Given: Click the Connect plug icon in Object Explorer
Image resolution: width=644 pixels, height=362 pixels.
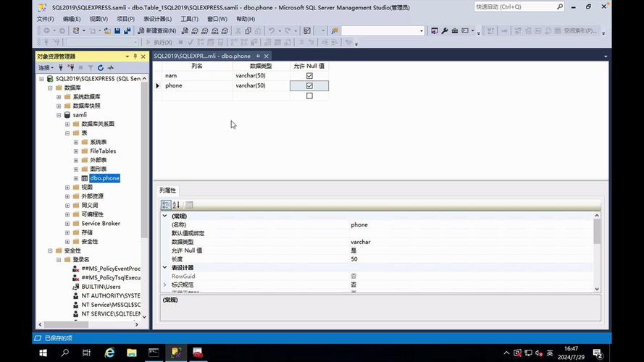Looking at the screenshot, I should [x=61, y=67].
